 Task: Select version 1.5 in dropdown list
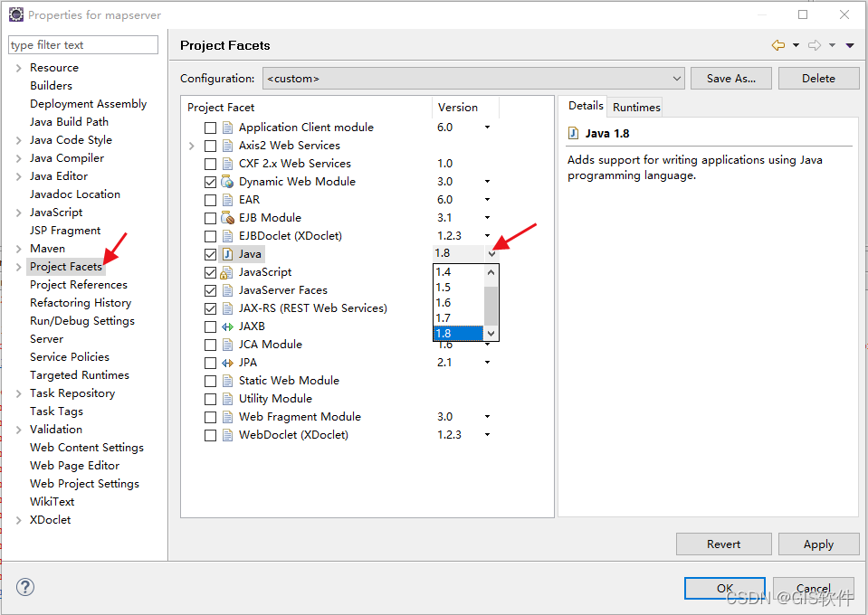458,287
